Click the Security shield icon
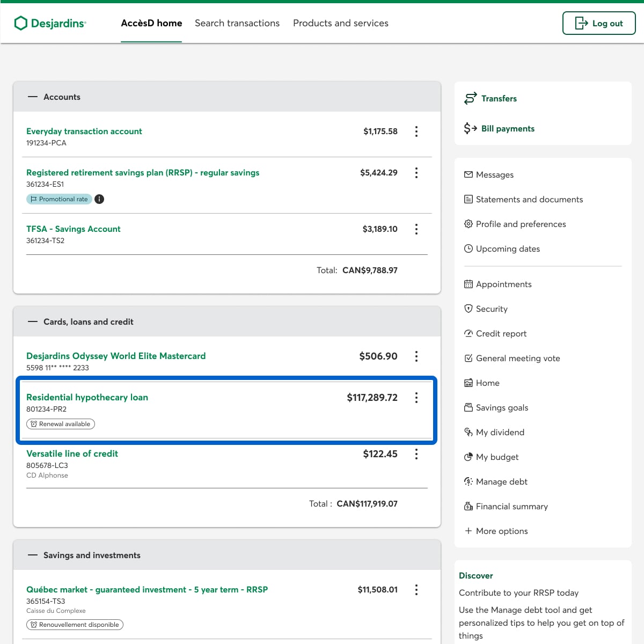644x644 pixels. (469, 309)
